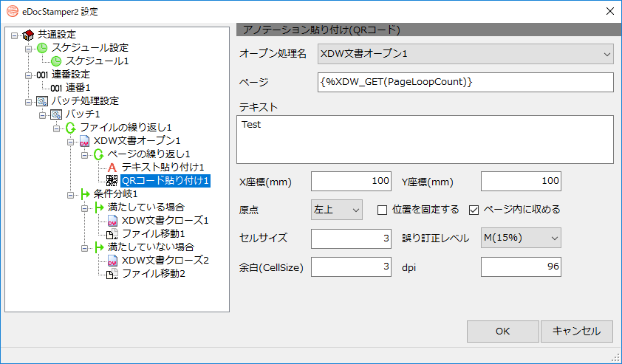Click the 001 icon beside 連番1

(x=56, y=88)
